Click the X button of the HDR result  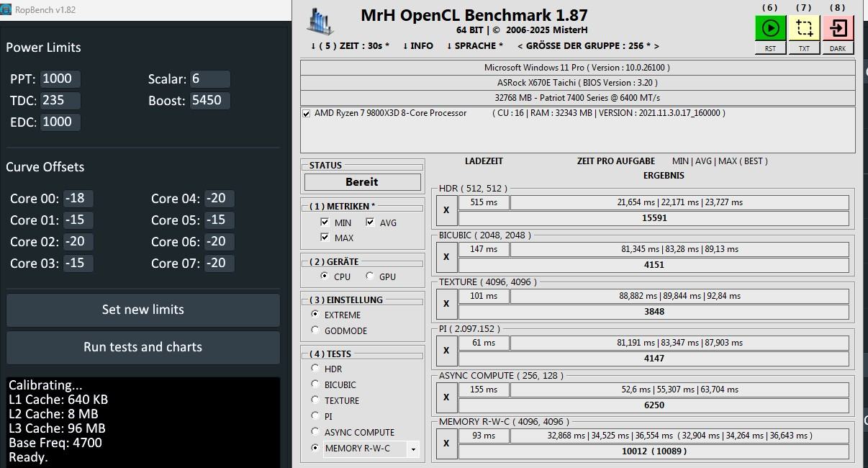tap(446, 210)
